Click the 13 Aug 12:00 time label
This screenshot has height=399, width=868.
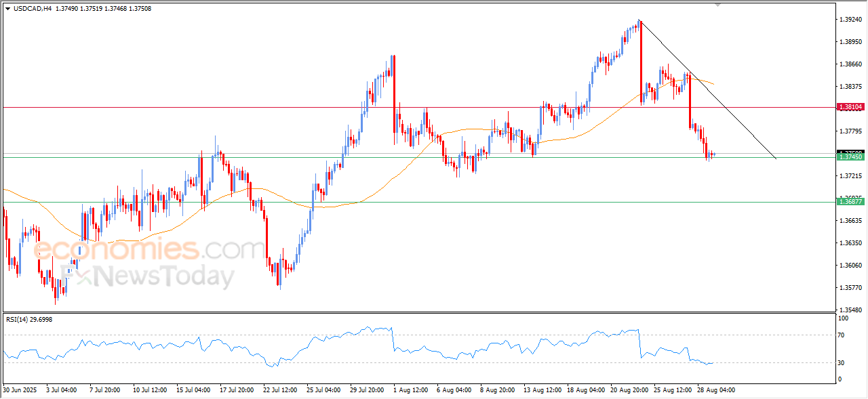pos(543,390)
